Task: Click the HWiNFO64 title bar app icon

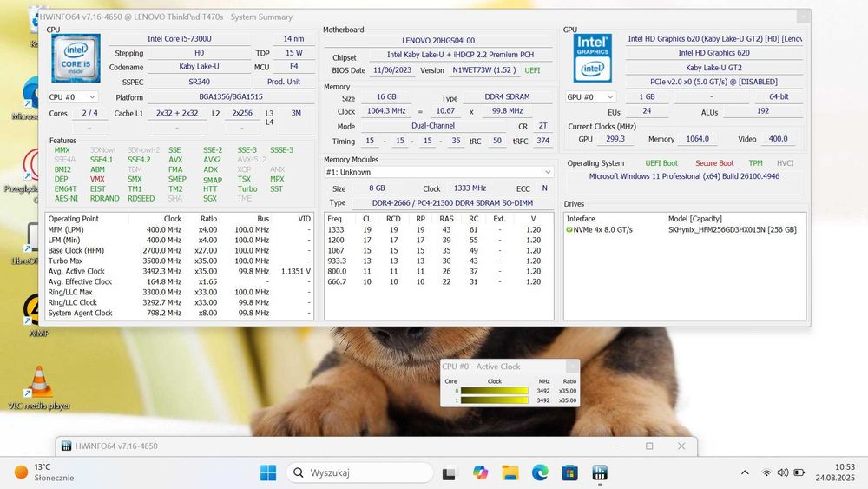Action: pyautogui.click(x=67, y=446)
